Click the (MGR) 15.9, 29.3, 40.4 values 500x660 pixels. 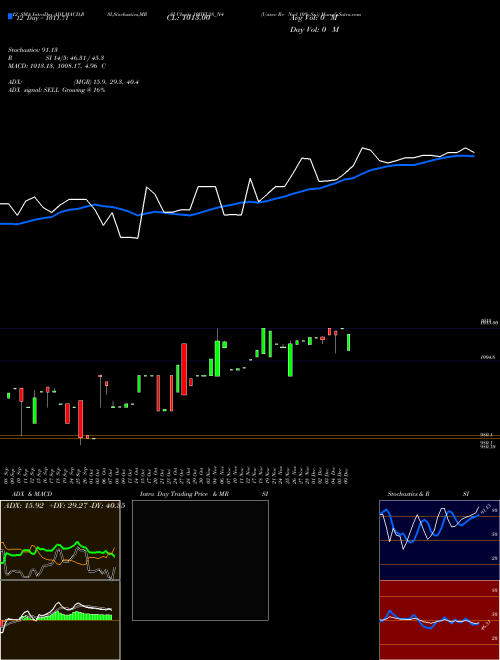coord(106,82)
